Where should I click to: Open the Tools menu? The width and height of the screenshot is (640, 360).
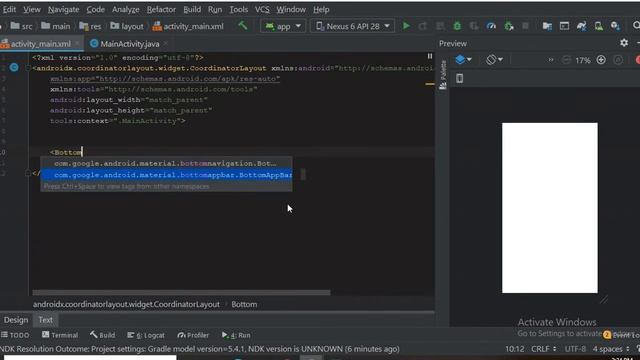click(238, 9)
